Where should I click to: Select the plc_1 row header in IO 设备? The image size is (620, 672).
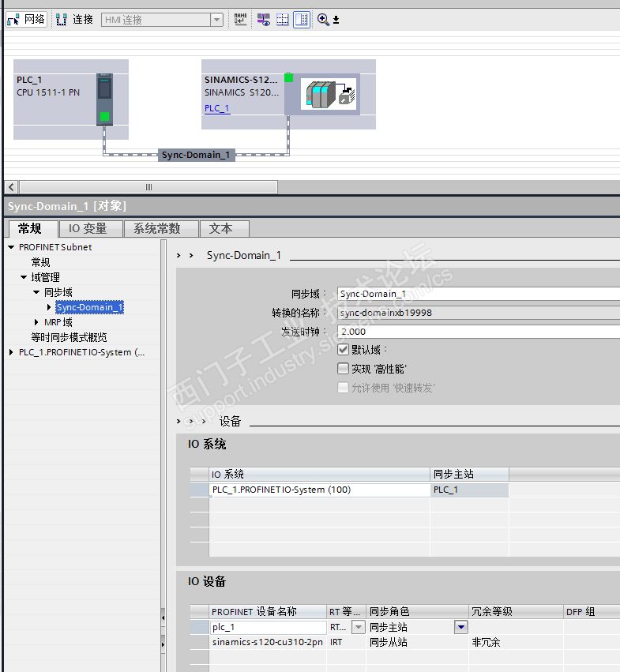pos(199,628)
